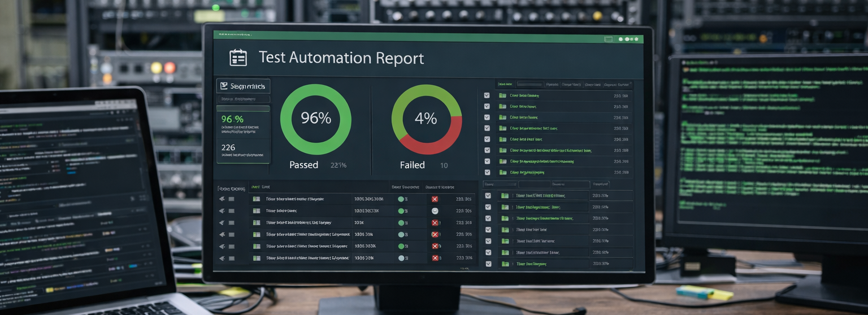Viewport: 868px width, 315px height.
Task: Click the rectangle window icon in green title bar
Action: click(x=608, y=40)
